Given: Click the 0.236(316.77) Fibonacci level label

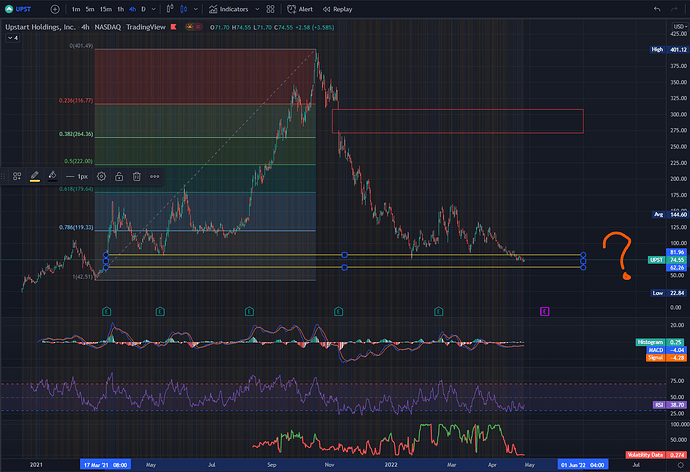Looking at the screenshot, I should [x=76, y=101].
